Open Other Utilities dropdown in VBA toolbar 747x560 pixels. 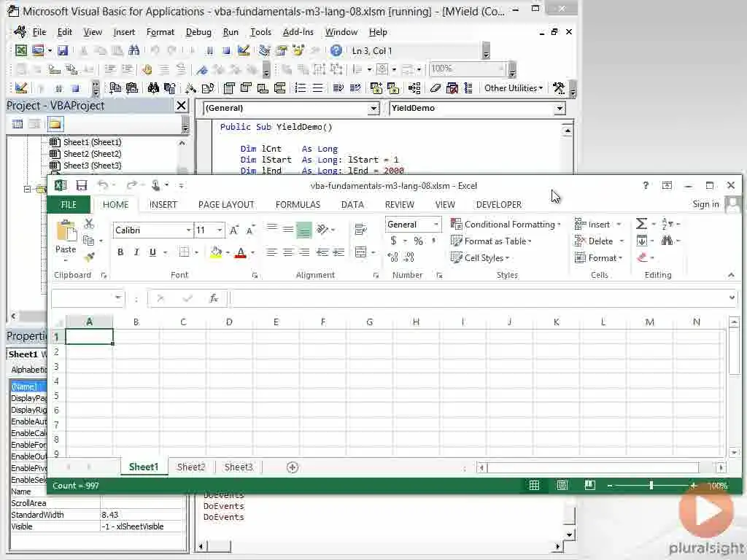tap(514, 88)
